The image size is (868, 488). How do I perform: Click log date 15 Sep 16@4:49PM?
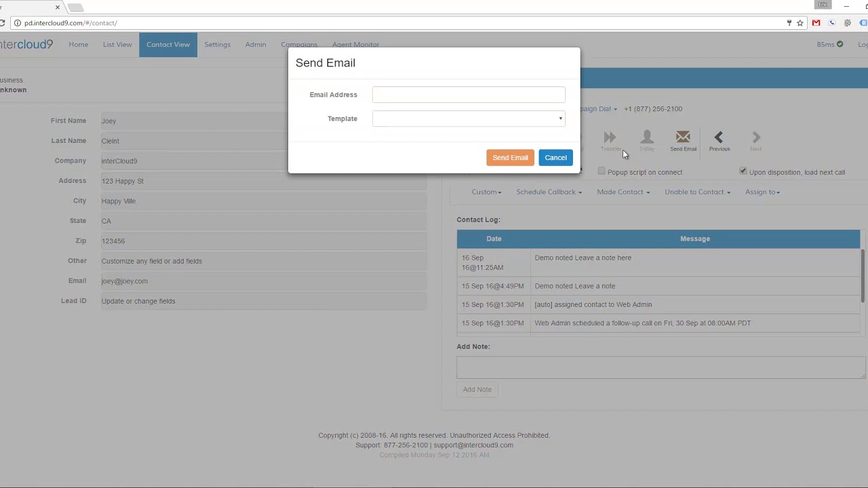coord(493,286)
